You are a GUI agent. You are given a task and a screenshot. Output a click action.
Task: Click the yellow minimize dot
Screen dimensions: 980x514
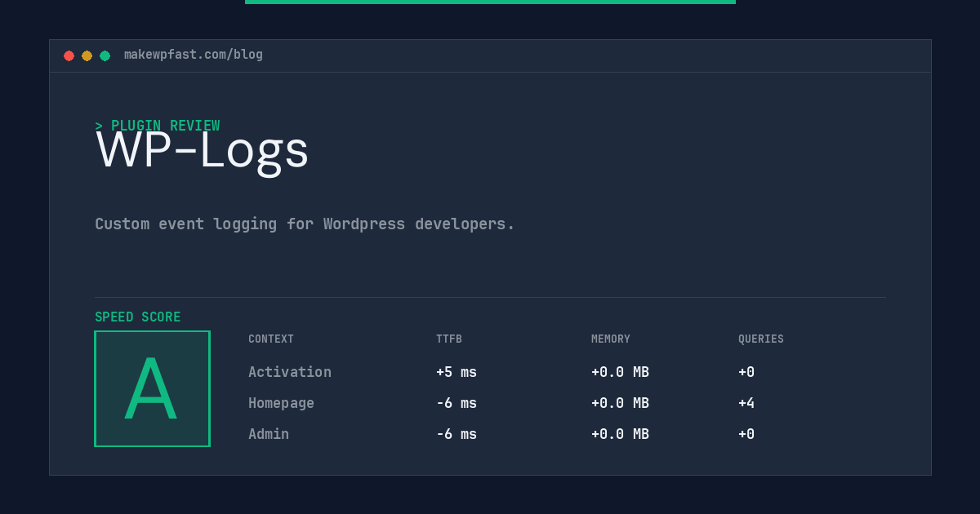(87, 55)
